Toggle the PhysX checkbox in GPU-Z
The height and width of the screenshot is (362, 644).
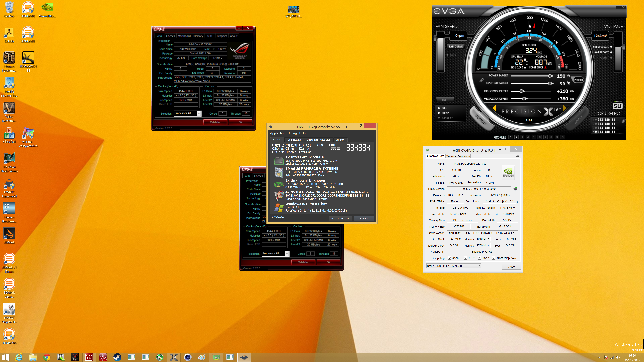(x=479, y=258)
